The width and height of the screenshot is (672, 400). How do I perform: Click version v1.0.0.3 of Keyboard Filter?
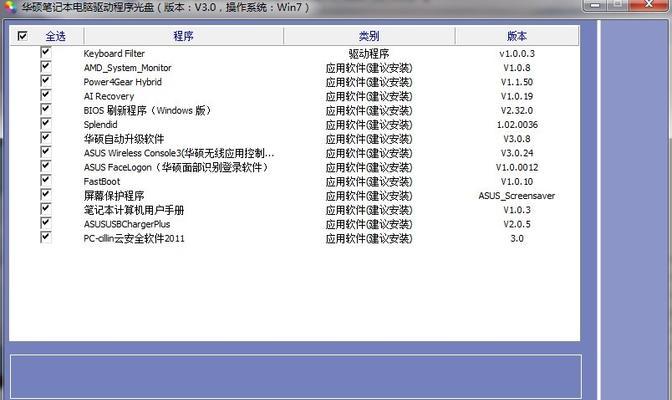coord(517,54)
